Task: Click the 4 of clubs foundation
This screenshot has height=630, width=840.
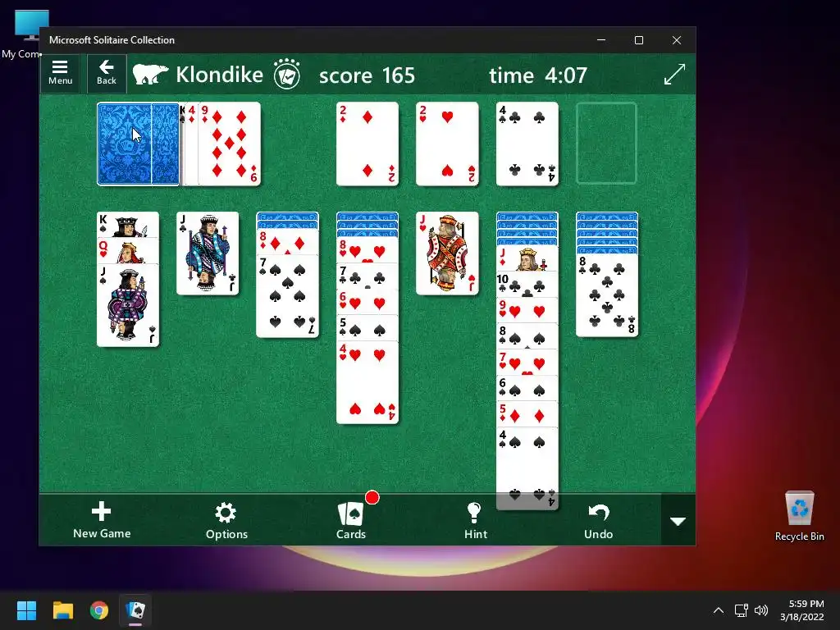Action: tap(527, 144)
